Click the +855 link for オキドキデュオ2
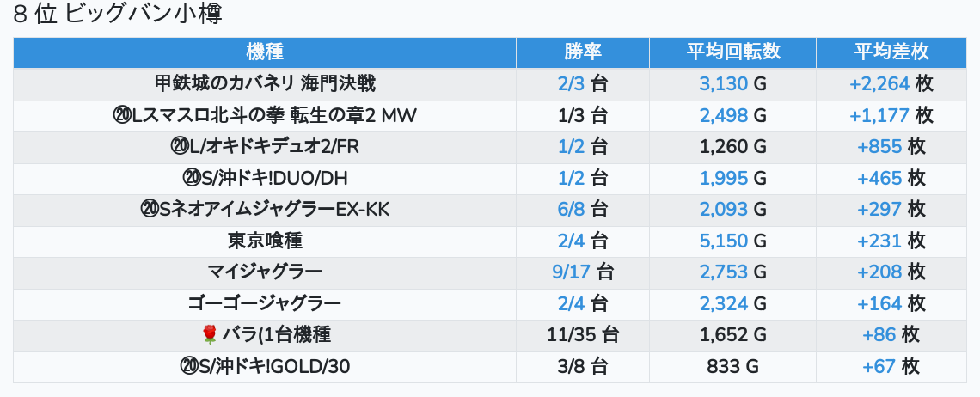Screen dimensions: 980x397 coord(879,147)
